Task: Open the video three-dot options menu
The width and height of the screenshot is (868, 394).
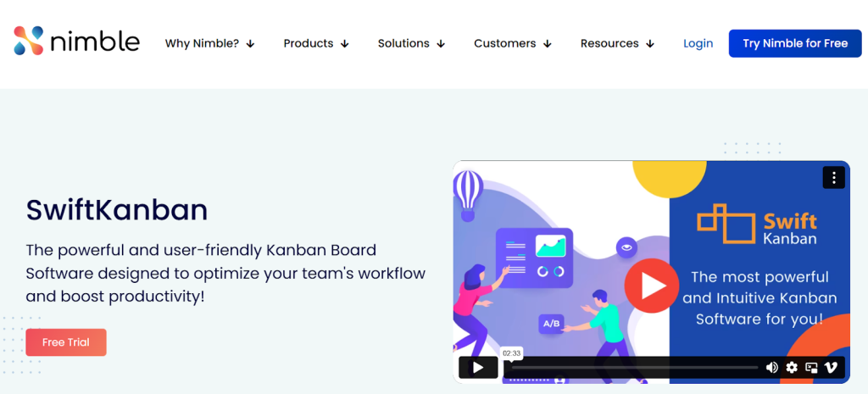Action: pyautogui.click(x=834, y=178)
